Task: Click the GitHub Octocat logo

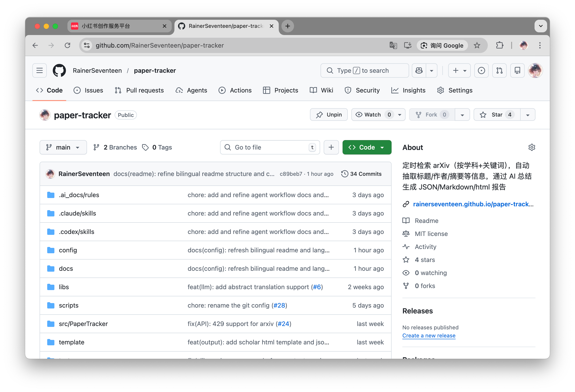Action: [x=59, y=70]
